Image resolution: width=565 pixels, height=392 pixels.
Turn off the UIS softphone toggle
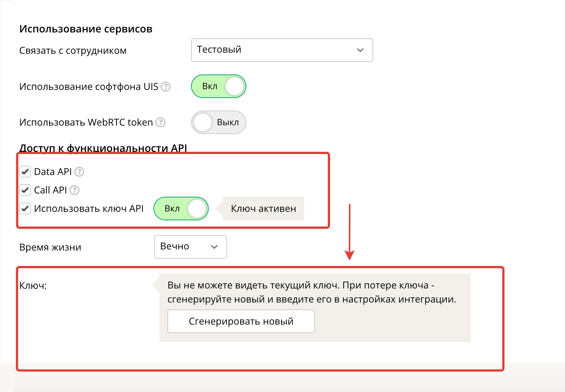(219, 86)
